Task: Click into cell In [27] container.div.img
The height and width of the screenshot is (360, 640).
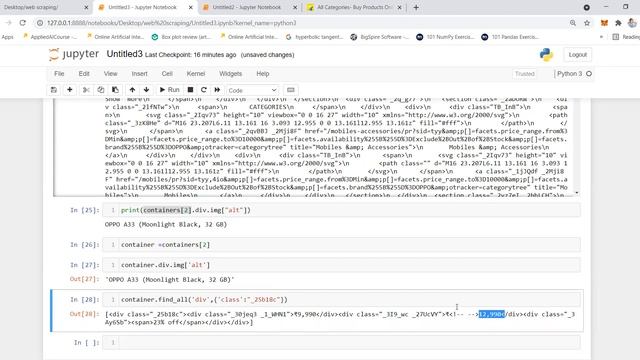Action: coord(341,265)
